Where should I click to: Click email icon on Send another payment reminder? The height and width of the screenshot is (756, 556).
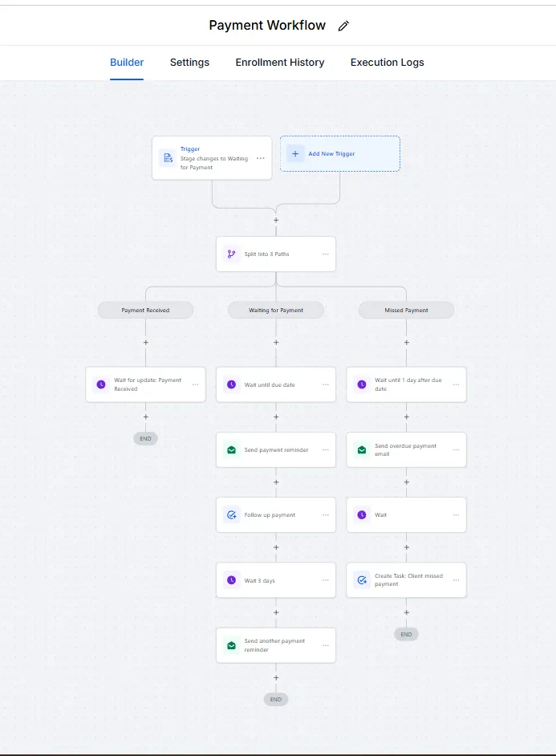(x=231, y=645)
